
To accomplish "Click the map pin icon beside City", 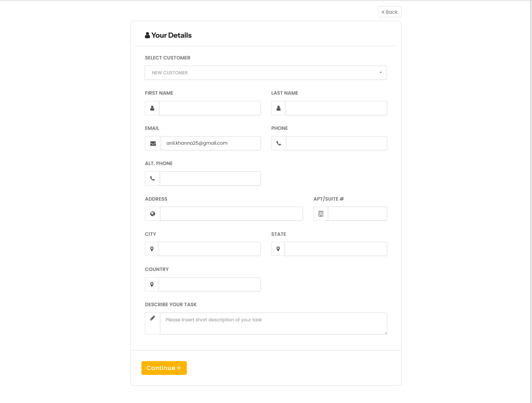I will [152, 249].
